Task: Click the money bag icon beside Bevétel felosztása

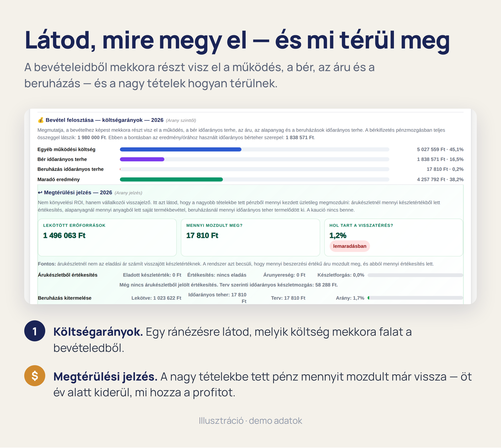Action: [x=41, y=120]
